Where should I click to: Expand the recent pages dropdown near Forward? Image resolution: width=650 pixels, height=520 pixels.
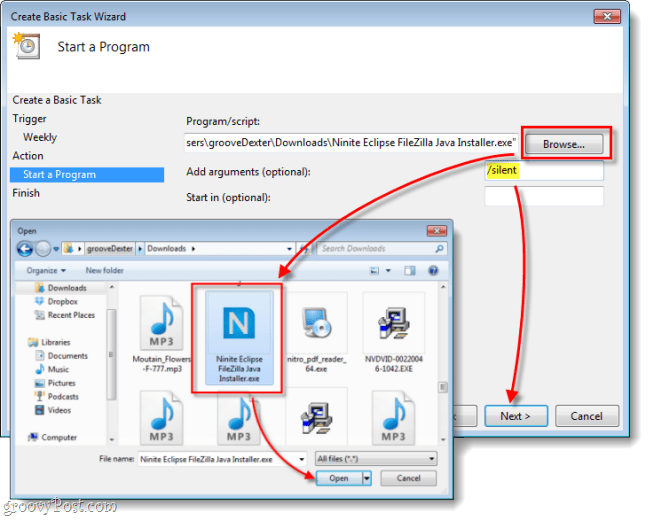[x=56, y=249]
